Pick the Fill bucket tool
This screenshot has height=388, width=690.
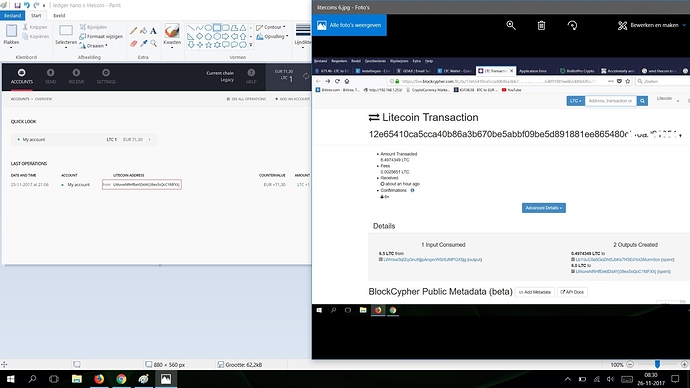click(143, 31)
